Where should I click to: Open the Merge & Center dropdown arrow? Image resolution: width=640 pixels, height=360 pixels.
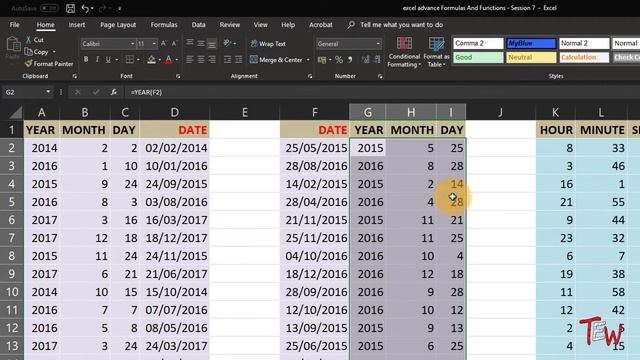click(x=308, y=60)
